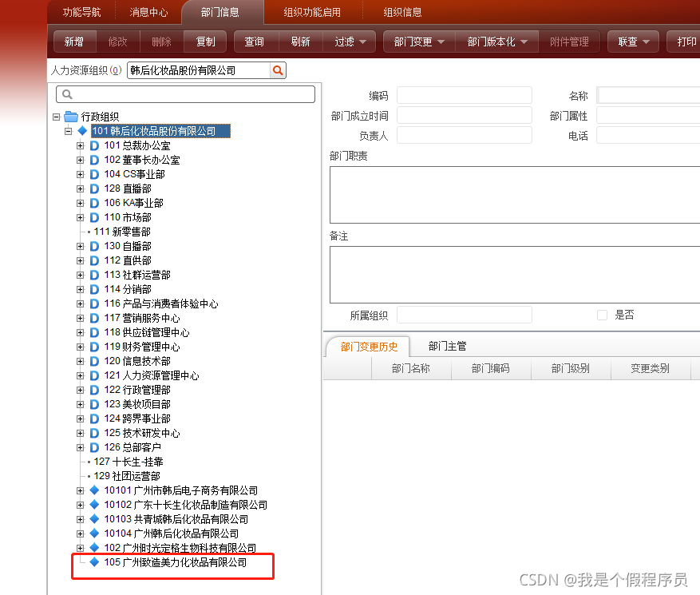Click the diamond icon of 10104 广州韩后化妆品有限公司
700x595 pixels.
[94, 534]
